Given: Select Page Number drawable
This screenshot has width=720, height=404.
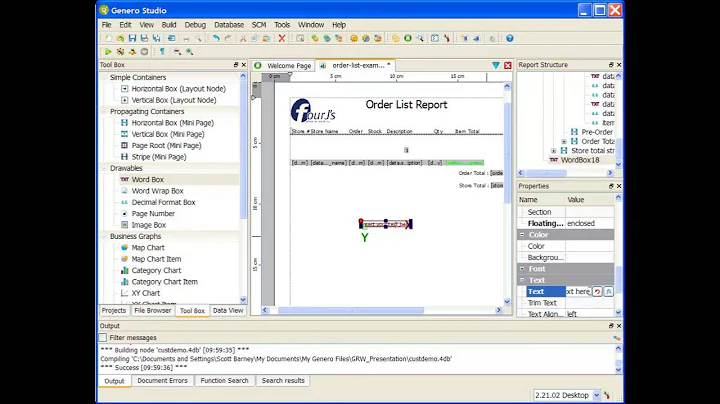Looking at the screenshot, I should coord(153,214).
